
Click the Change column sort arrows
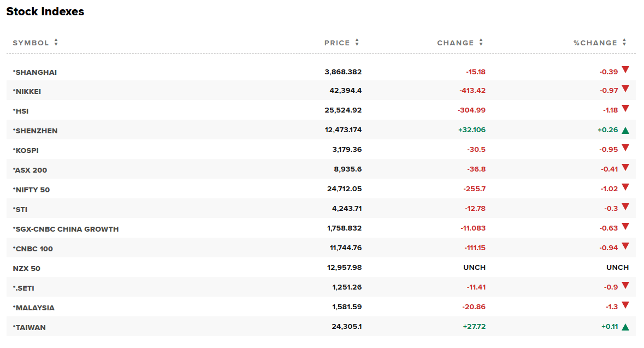tap(481, 43)
